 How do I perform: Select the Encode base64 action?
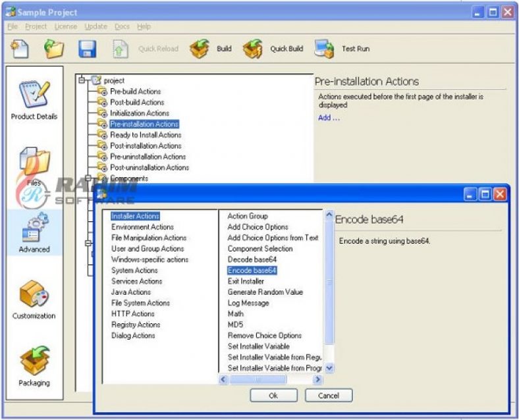coord(252,271)
